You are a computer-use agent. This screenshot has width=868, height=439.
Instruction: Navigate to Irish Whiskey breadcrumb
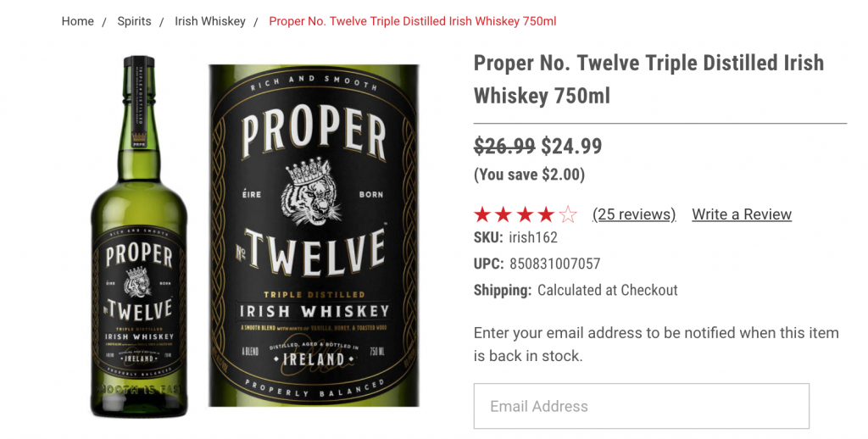click(210, 21)
